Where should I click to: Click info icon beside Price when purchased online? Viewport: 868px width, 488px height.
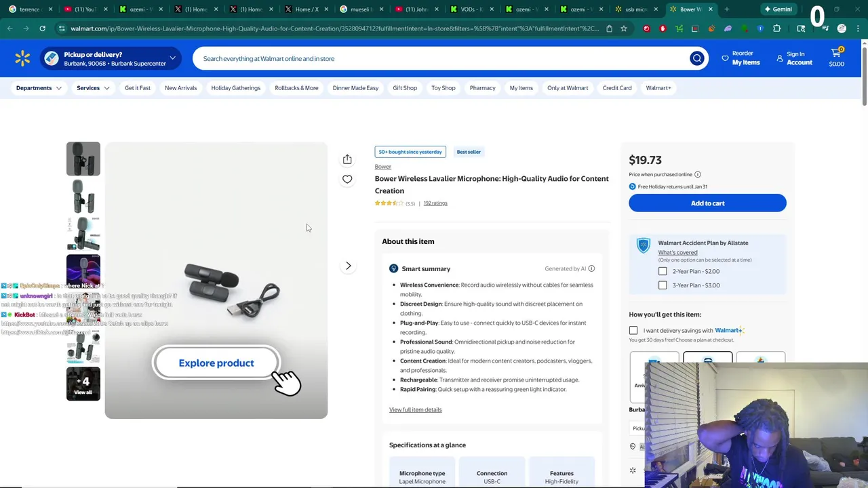(697, 174)
